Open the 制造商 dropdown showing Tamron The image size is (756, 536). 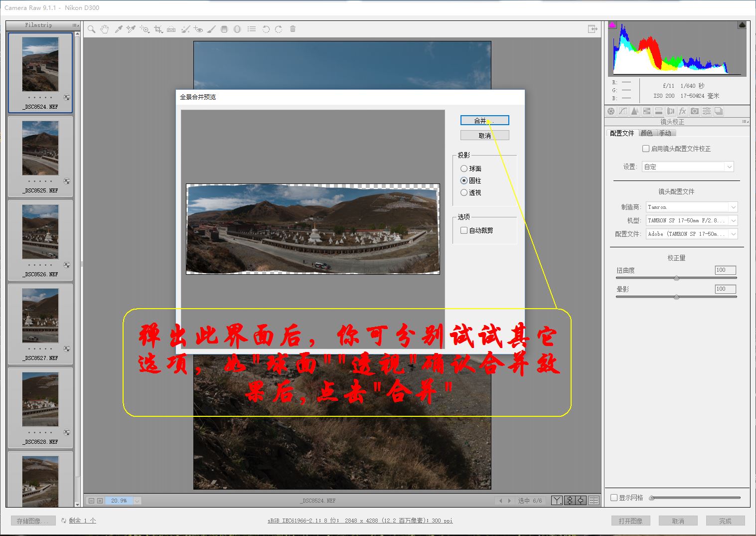[x=692, y=207]
